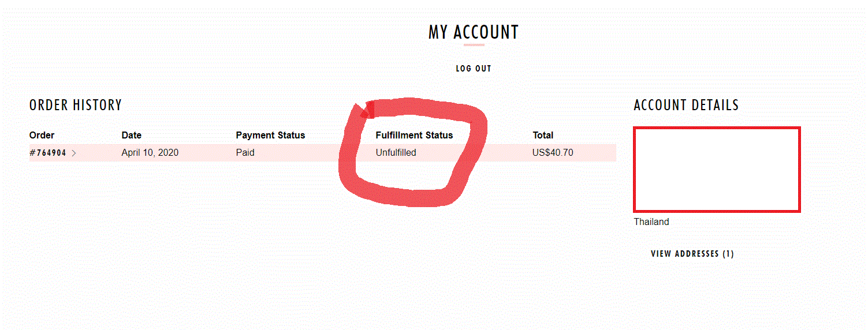Click the MY ACCOUNT page heading
This screenshot has width=868, height=330.
[473, 32]
